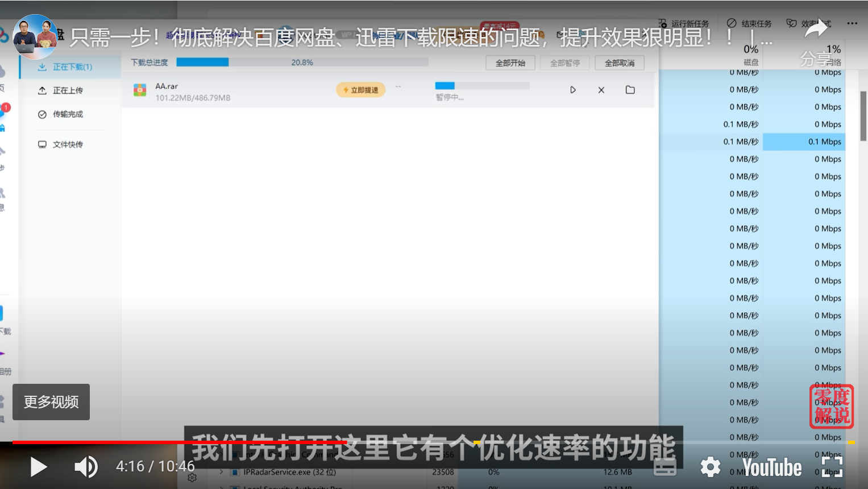Resume the AA.rar download with the play icon
868x489 pixels.
(x=573, y=90)
